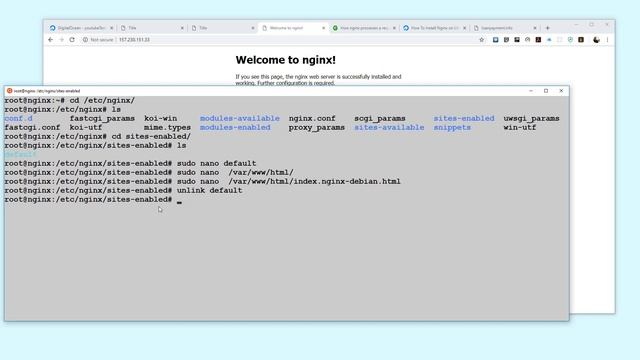
Task: Bookmark this page with the star icon
Action: (482, 40)
